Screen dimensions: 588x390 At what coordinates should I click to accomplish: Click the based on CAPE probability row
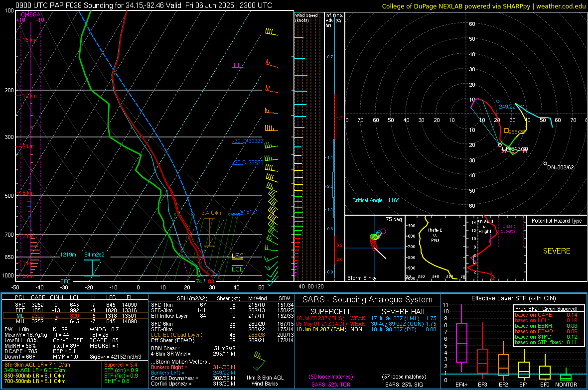coord(546,315)
